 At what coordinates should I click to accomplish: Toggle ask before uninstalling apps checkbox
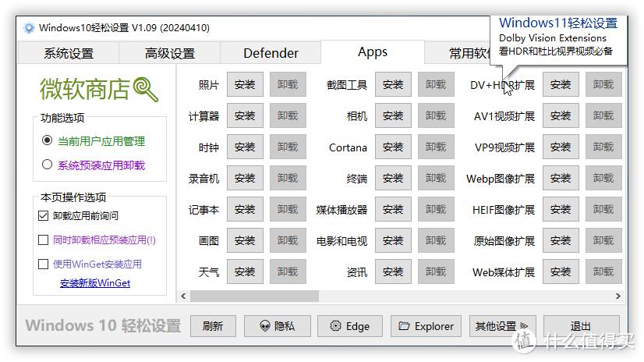click(x=43, y=216)
